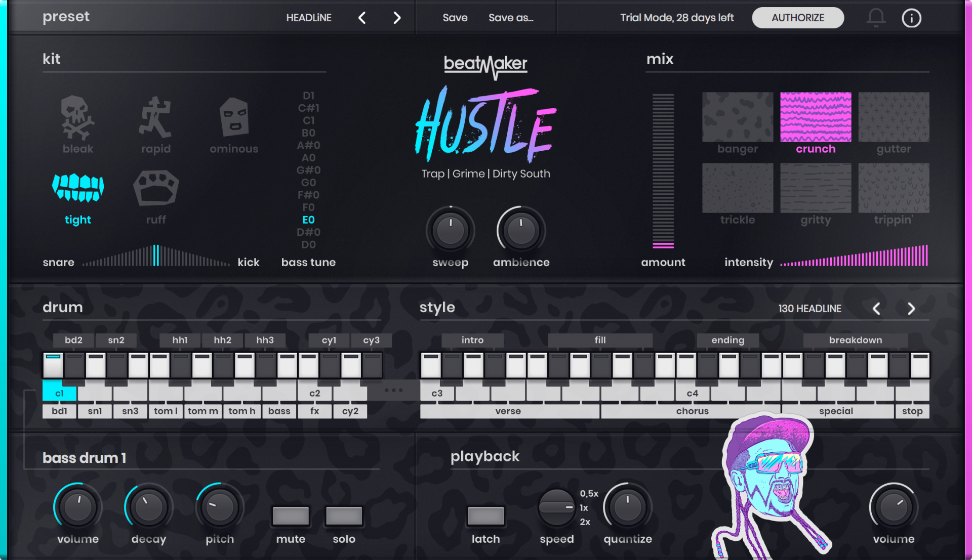The width and height of the screenshot is (972, 560).
Task: Select the banger mix preset thumbnail
Action: click(738, 117)
